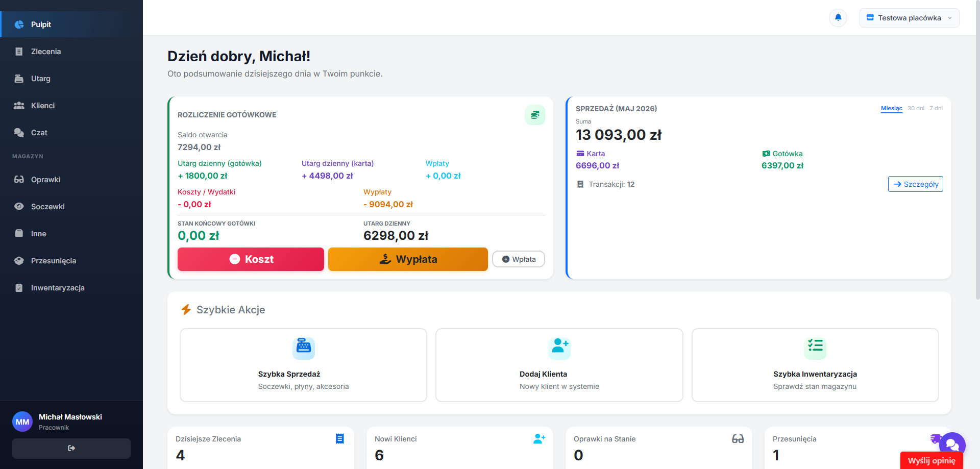
Task: Open Oprawki in the Magazyn section
Action: coord(71,180)
